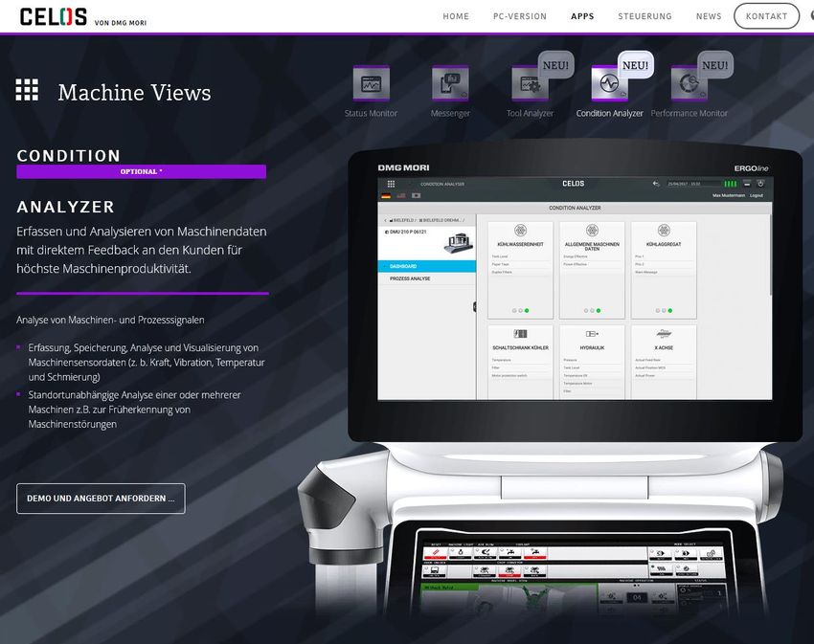
Task: Select the German flag language icon
Action: [386, 195]
